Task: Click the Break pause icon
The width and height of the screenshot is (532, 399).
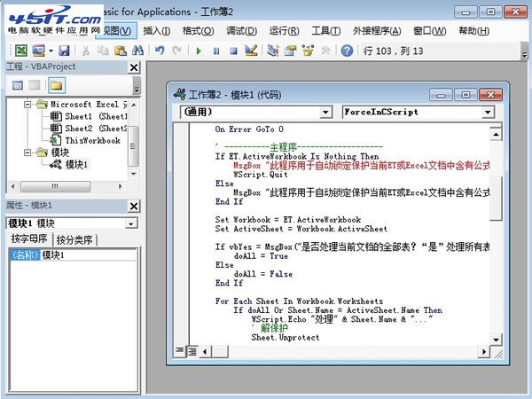Action: pyautogui.click(x=216, y=51)
